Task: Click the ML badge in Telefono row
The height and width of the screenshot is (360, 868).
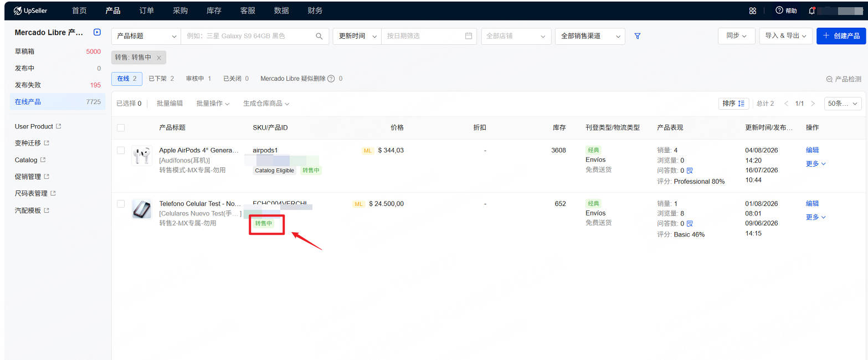Action: (x=359, y=204)
